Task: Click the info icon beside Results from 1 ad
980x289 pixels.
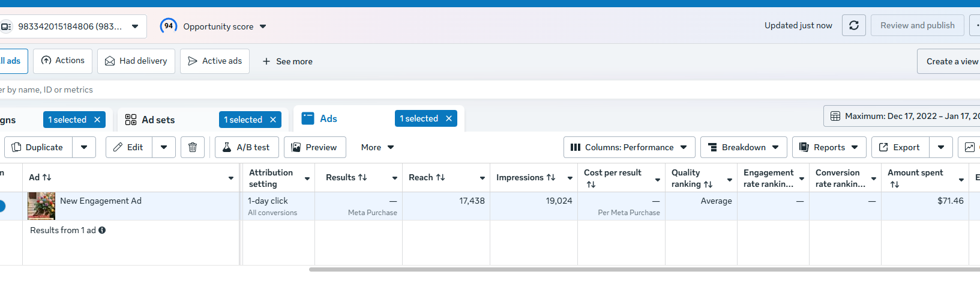Action: [102, 230]
